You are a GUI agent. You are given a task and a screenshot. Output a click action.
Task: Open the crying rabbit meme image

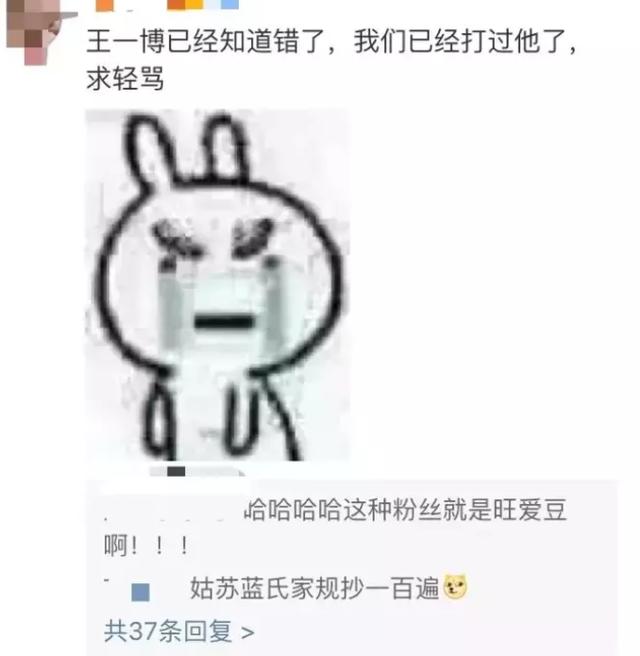pos(217,285)
